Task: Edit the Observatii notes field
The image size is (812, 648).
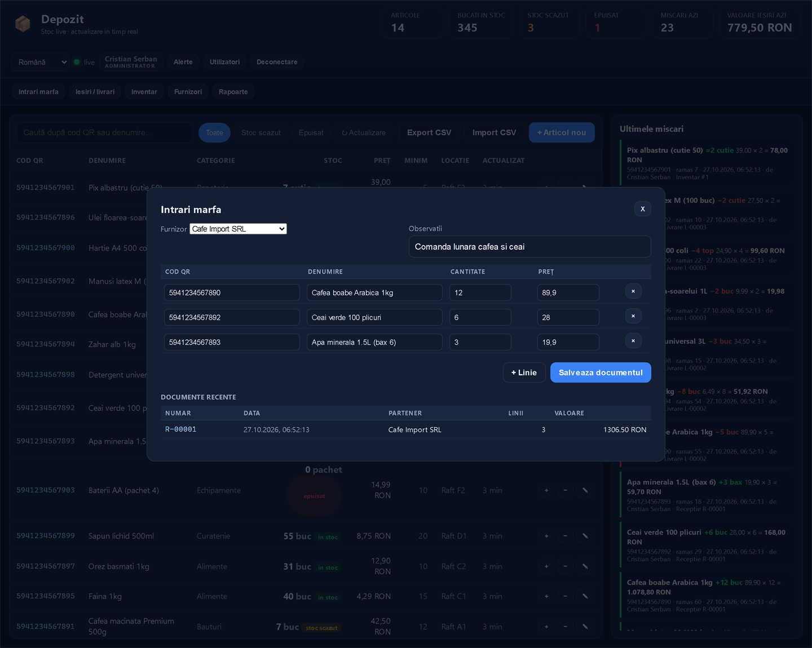Action: (529, 247)
